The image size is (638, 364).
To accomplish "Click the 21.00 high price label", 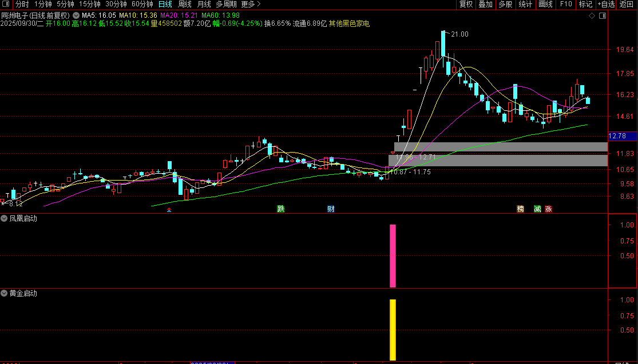I will pos(460,34).
